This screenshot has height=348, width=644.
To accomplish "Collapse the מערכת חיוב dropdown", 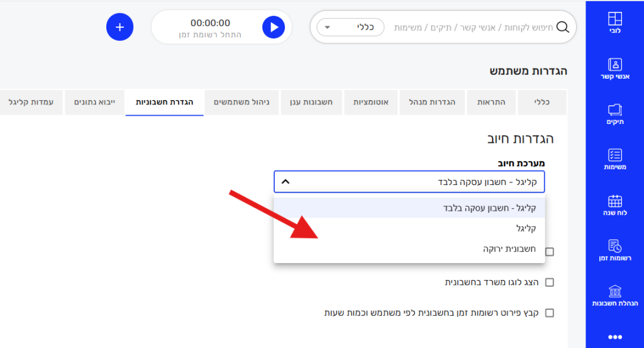I will pyautogui.click(x=285, y=182).
